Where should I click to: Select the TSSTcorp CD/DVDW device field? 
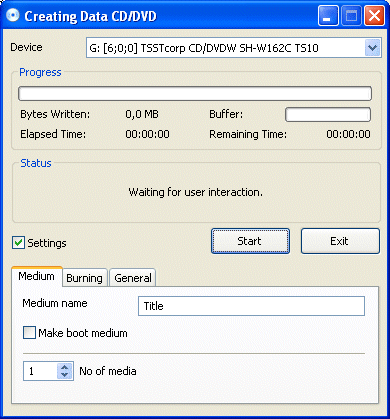234,48
